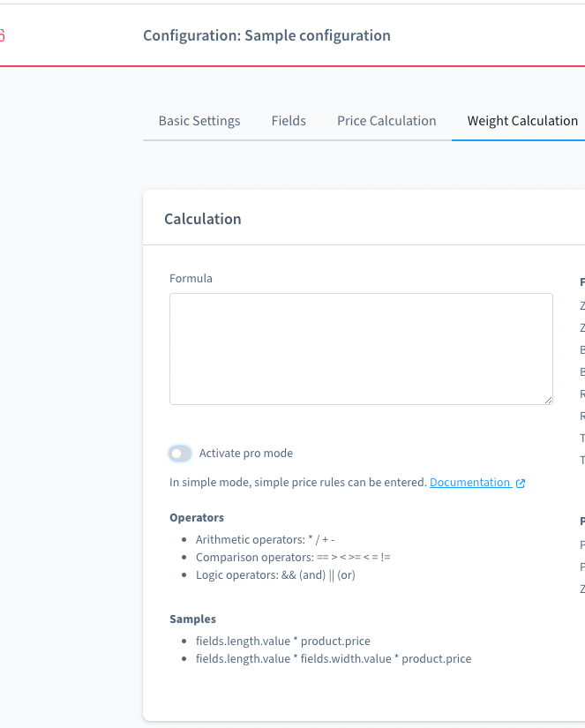Viewport: 585px width, 728px height.
Task: Click the sample 'fields.length.value * product.price'
Action: (x=283, y=641)
